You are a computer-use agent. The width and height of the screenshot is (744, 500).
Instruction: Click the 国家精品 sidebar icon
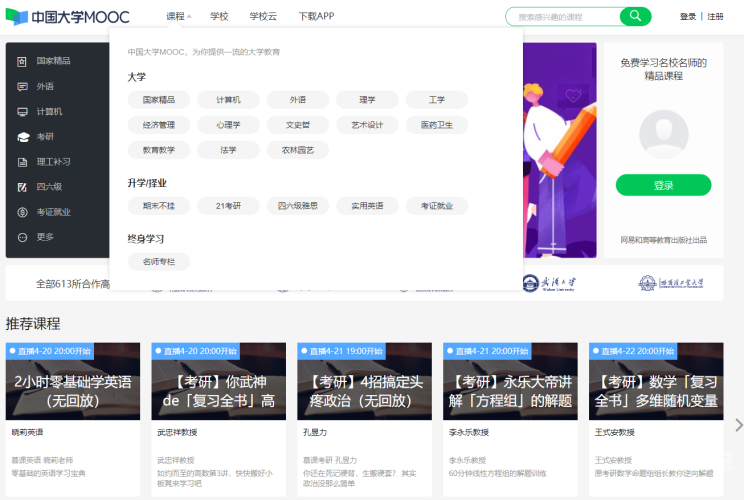(x=22, y=61)
